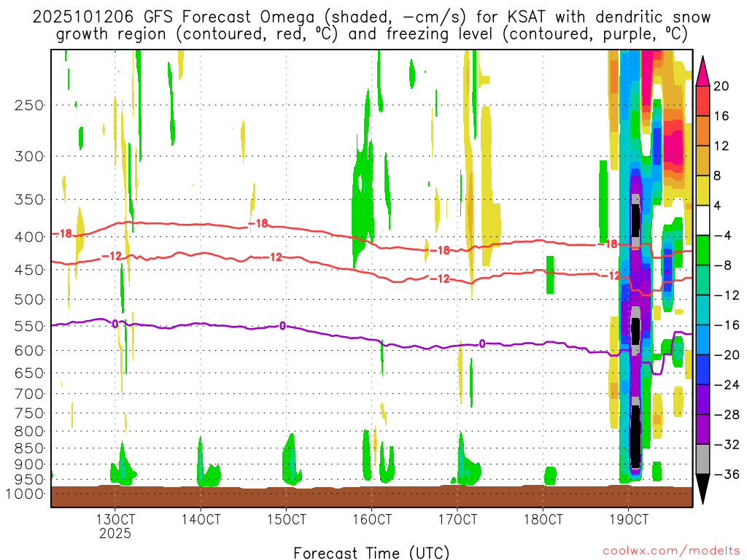Click the red -18 contour label near 400 axis
The height and width of the screenshot is (560, 747).
point(62,233)
